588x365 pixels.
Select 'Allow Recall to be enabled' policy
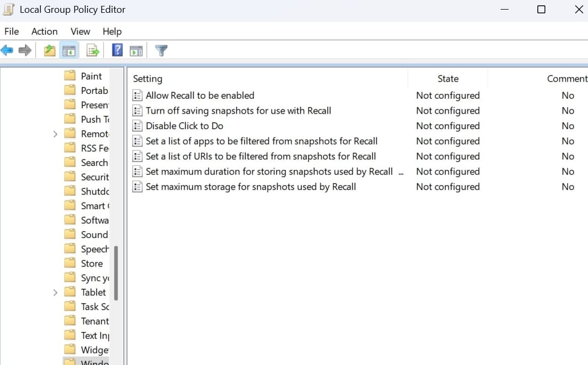point(200,96)
